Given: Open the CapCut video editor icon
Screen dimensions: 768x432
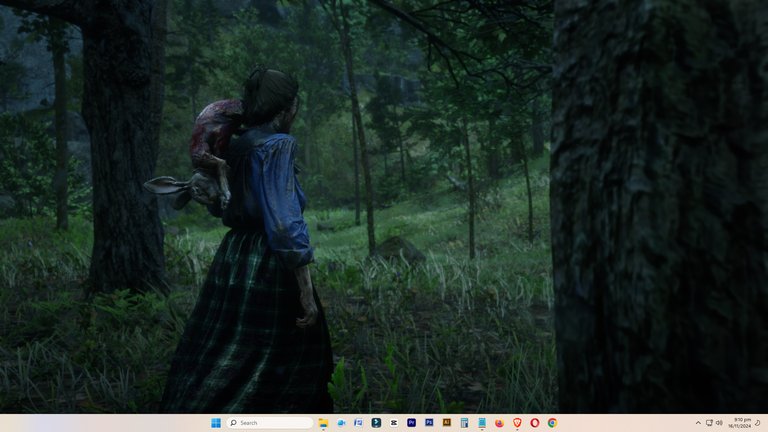Looking at the screenshot, I should click(x=394, y=423).
